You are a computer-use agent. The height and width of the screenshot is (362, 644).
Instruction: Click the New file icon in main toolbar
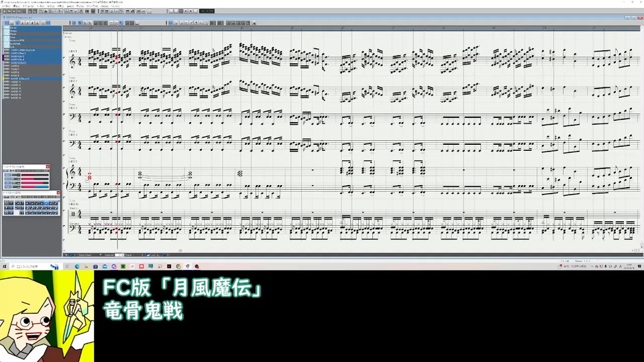[4, 11]
